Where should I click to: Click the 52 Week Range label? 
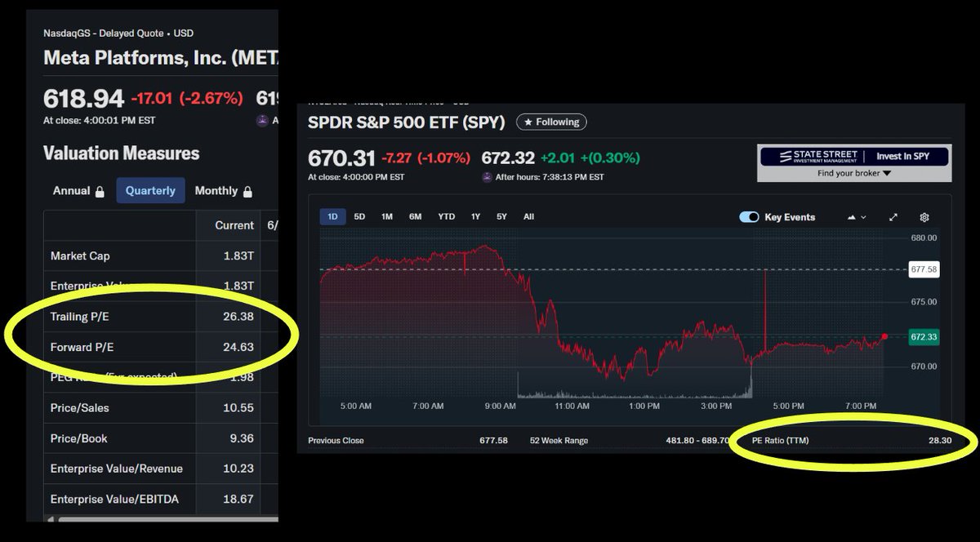(x=559, y=441)
